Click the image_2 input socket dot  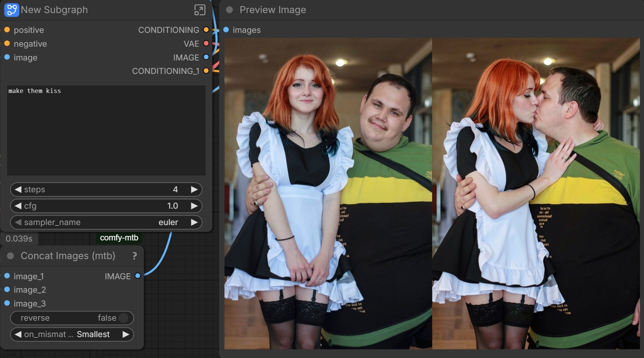(7, 289)
